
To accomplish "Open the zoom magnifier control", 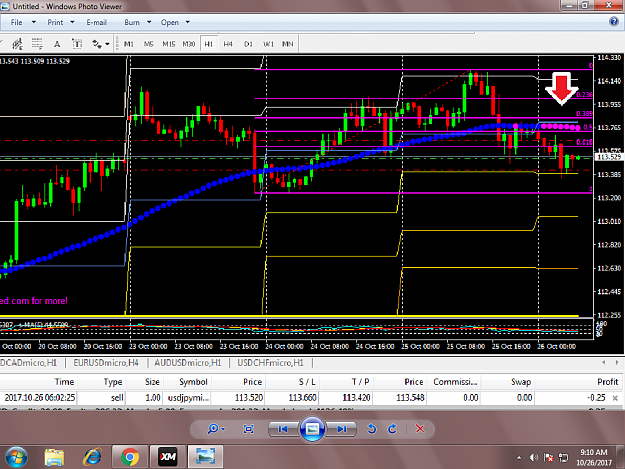I will pyautogui.click(x=213, y=429).
